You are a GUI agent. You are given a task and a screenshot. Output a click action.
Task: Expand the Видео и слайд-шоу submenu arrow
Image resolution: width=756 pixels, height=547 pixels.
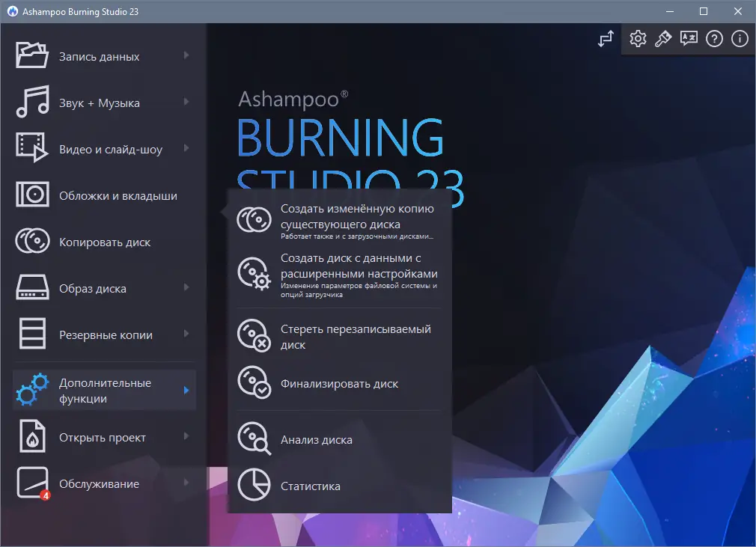pos(186,148)
